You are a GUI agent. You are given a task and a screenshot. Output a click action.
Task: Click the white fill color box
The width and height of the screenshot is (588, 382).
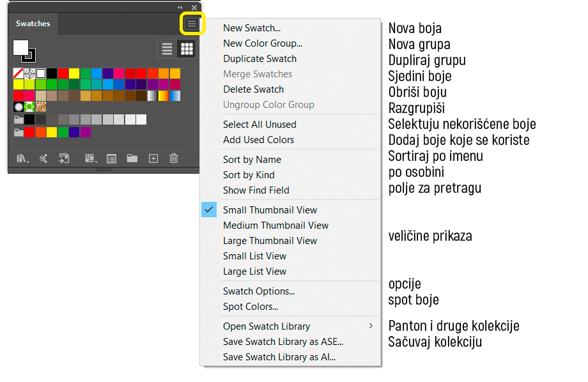click(20, 48)
